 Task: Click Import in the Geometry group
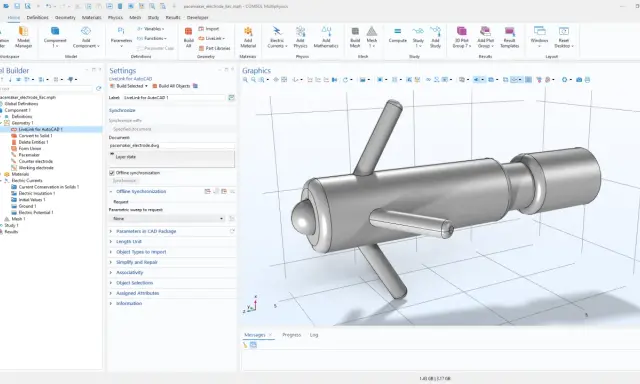pyautogui.click(x=209, y=29)
